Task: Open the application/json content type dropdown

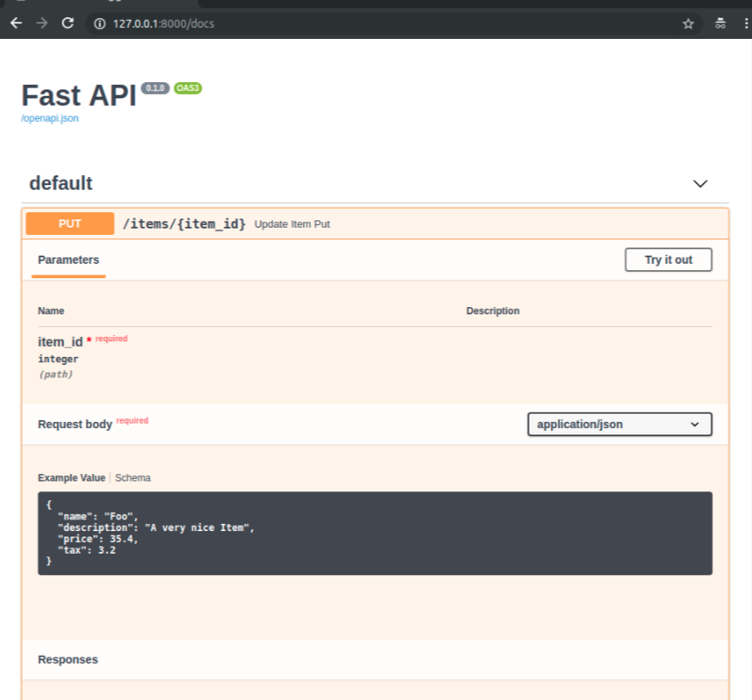Action: tap(620, 425)
